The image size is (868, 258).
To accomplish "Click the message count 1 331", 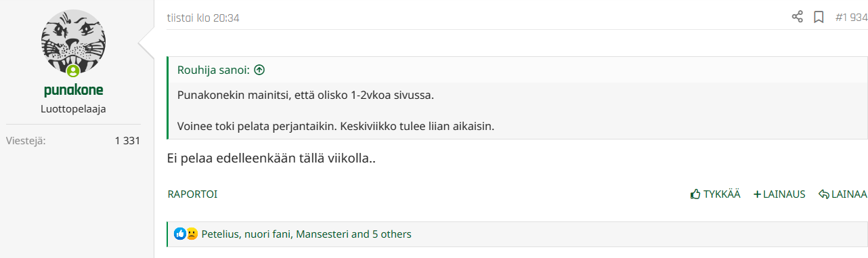I will tap(127, 142).
